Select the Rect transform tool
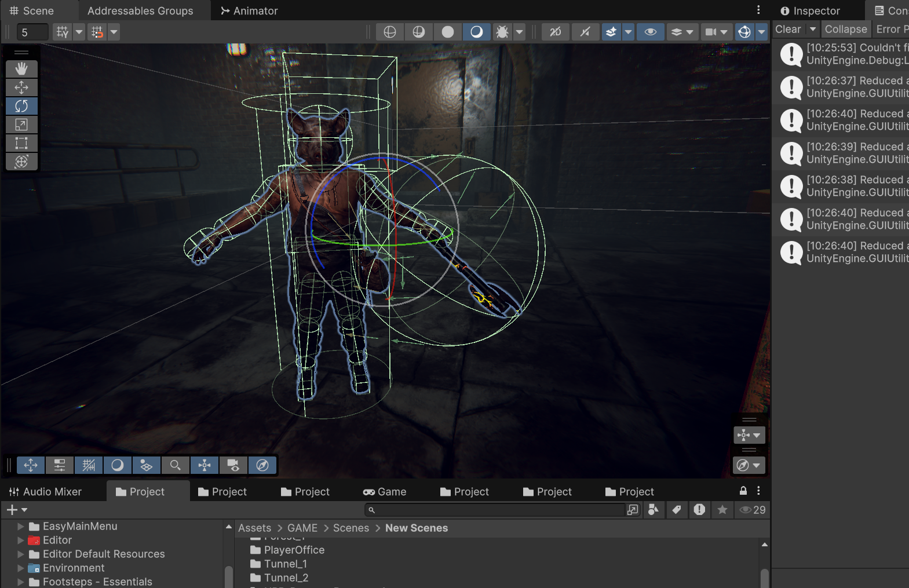The height and width of the screenshot is (588, 909). (21, 143)
